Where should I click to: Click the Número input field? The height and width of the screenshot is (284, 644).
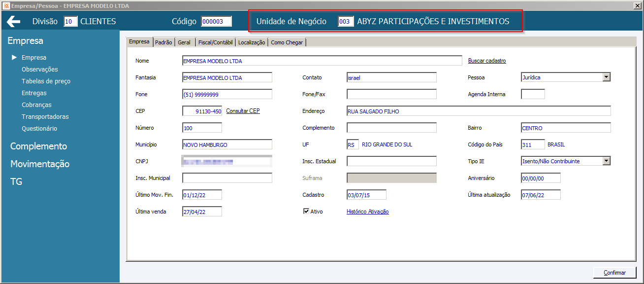pyautogui.click(x=202, y=128)
